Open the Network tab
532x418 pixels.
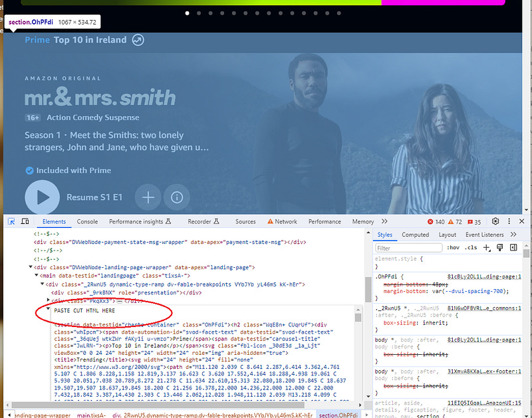282,222
